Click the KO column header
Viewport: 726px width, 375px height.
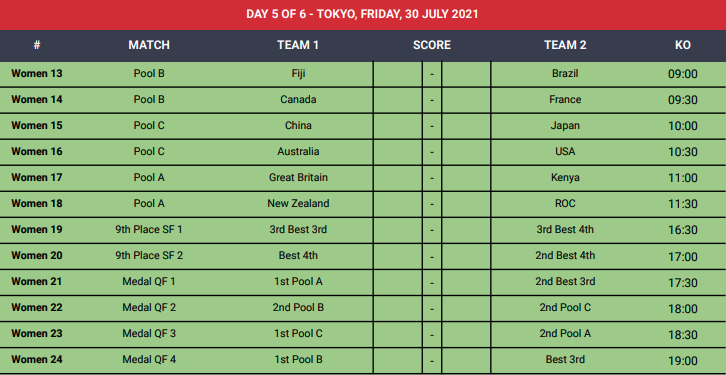pyautogui.click(x=683, y=45)
